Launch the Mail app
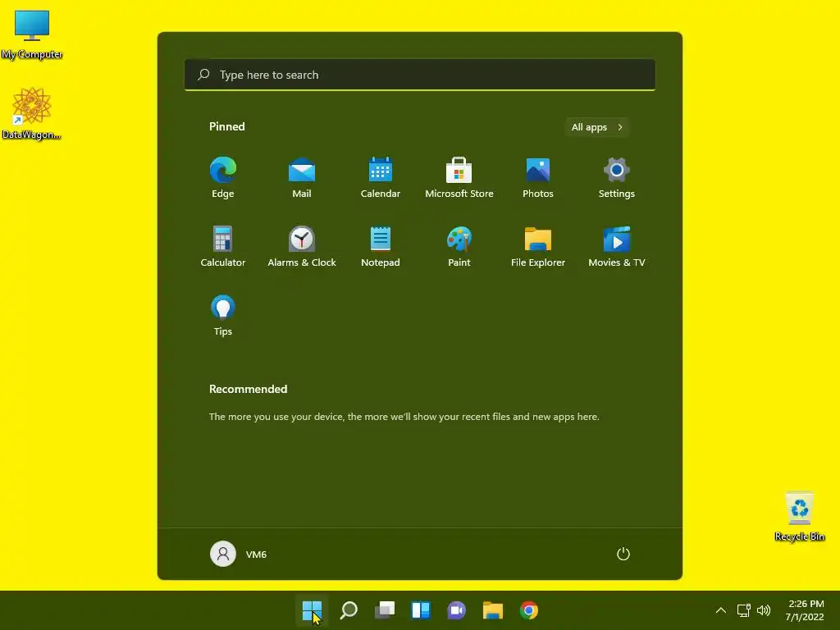Image resolution: width=840 pixels, height=630 pixels. pyautogui.click(x=302, y=178)
